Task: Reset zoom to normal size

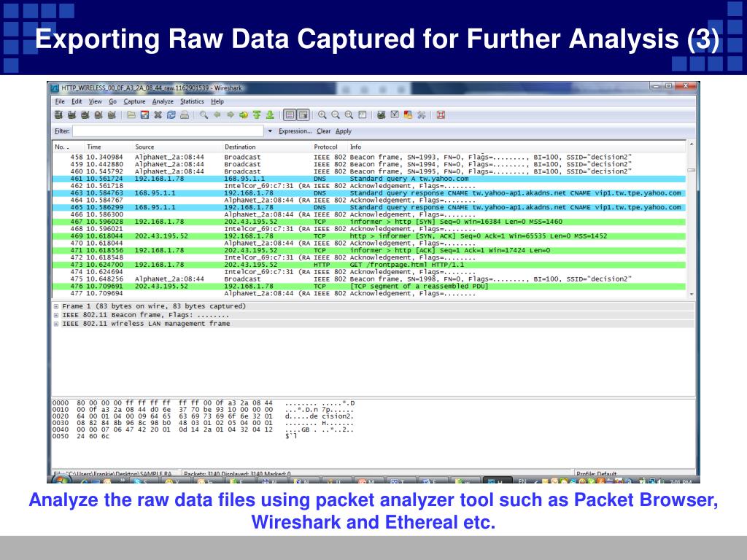Action: pyautogui.click(x=349, y=114)
